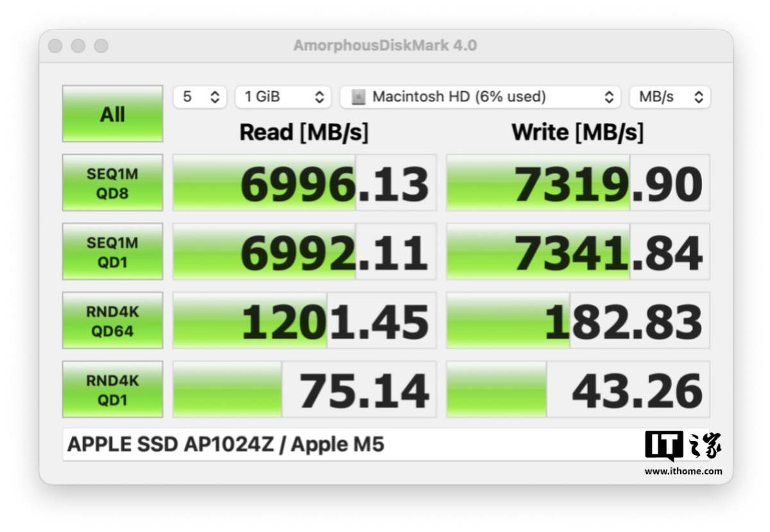Click the 182.83 write result bar
The image size is (770, 532).
pyautogui.click(x=578, y=321)
